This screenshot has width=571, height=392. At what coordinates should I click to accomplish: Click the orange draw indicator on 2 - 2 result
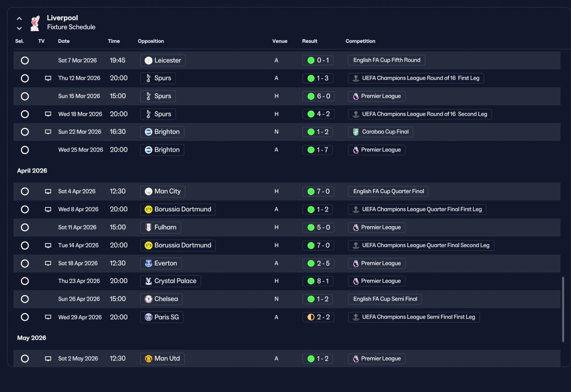pos(311,317)
